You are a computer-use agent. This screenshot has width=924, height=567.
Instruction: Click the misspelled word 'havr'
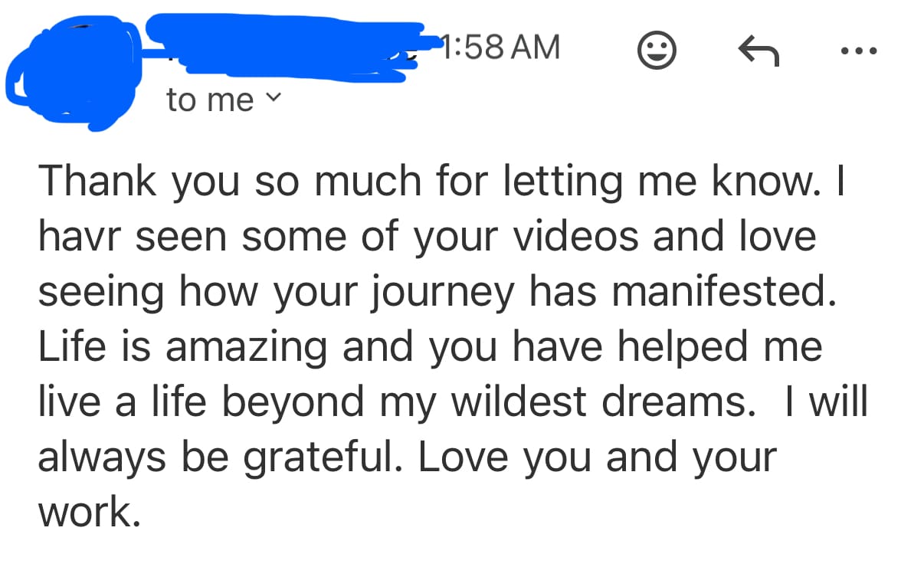coord(78,237)
